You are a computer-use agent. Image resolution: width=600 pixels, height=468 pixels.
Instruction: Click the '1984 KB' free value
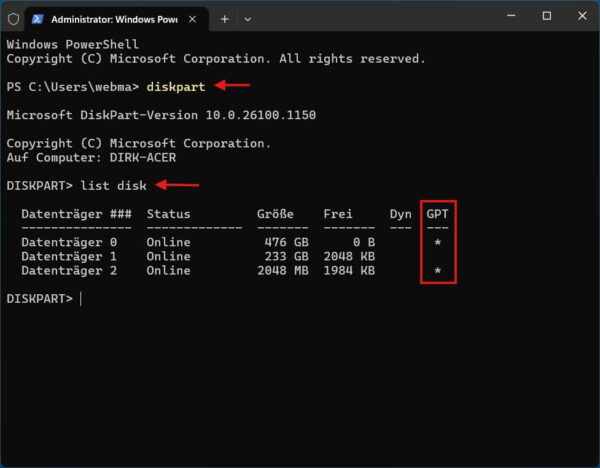tap(349, 271)
